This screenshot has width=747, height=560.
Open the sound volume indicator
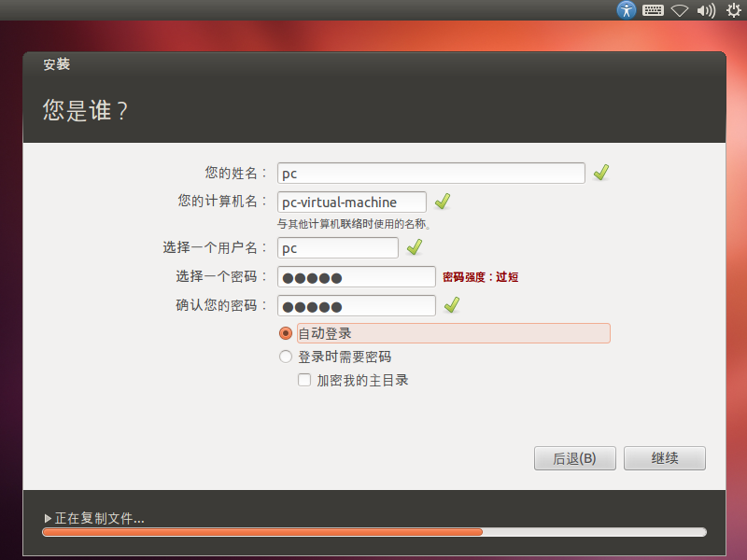pos(706,10)
